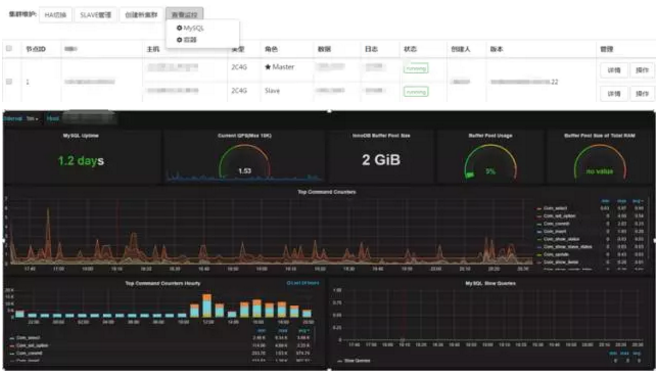Click the 节点ID column header
Image resolution: width=661 pixels, height=375 pixels.
[x=35, y=49]
